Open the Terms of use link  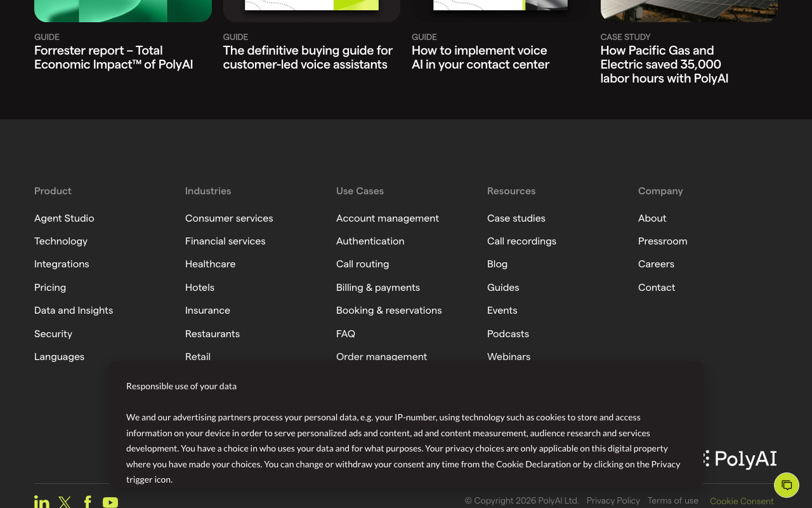[x=673, y=501]
